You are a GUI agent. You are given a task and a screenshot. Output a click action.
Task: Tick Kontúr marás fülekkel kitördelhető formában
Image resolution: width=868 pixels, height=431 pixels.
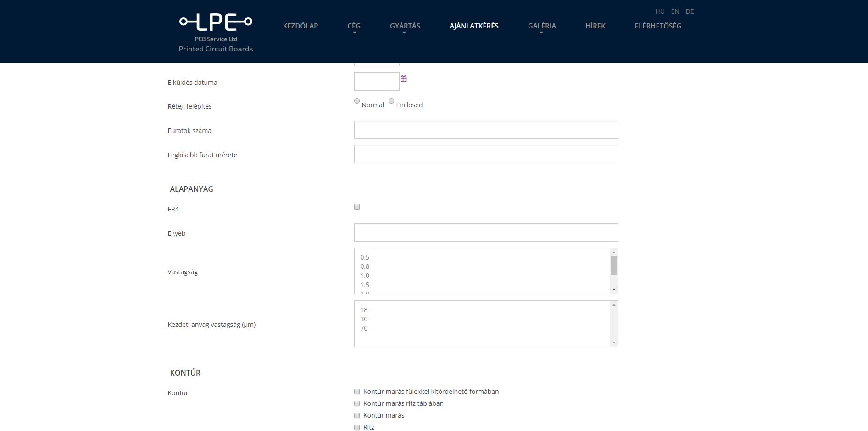click(357, 392)
